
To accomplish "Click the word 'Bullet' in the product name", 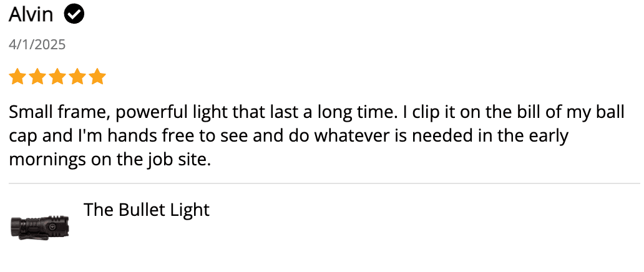I will click(139, 210).
